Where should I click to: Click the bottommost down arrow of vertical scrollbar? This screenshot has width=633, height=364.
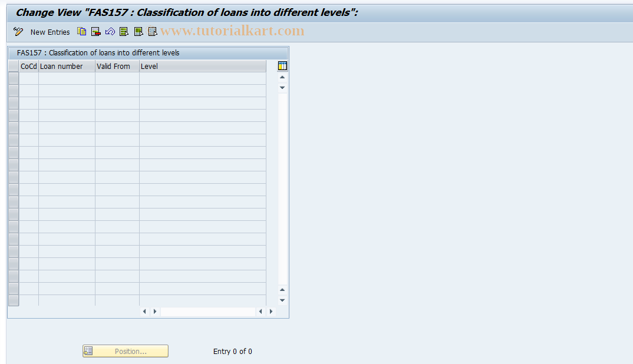(x=282, y=300)
